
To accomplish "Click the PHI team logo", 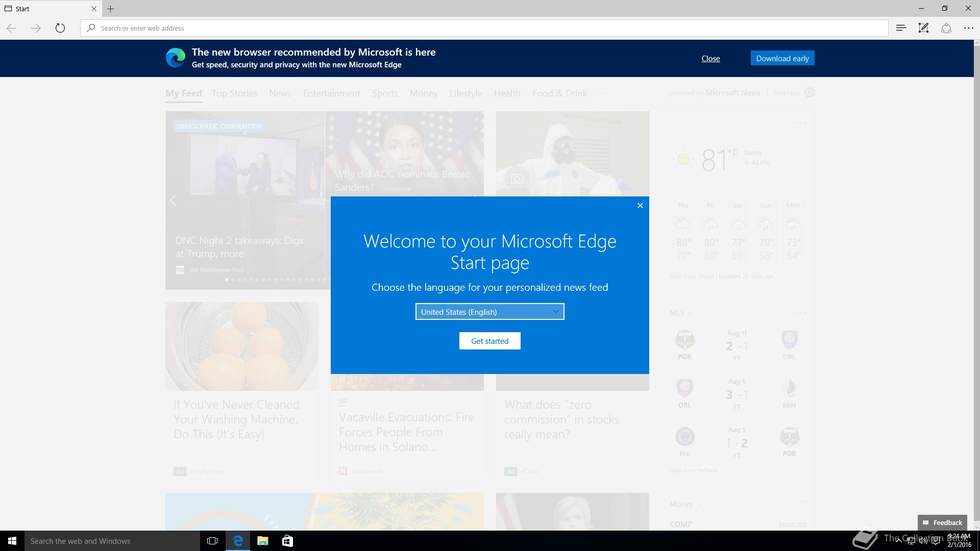I will pos(684,437).
